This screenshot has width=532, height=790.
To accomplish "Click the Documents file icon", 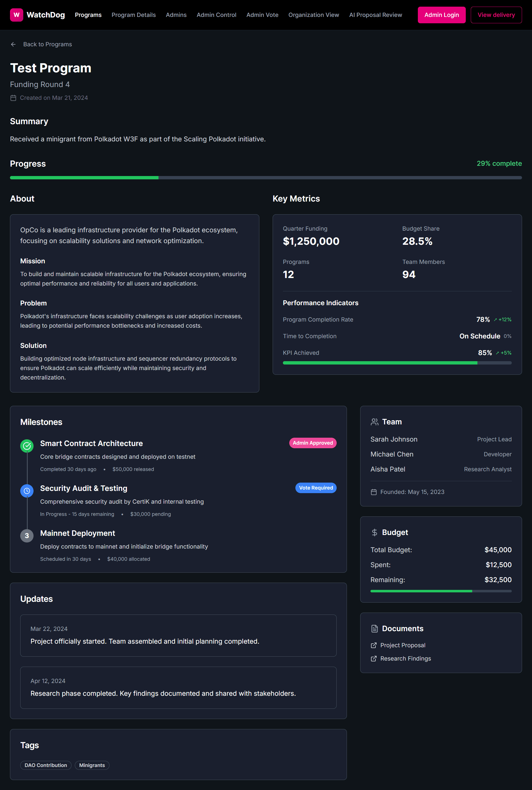I will pyautogui.click(x=374, y=628).
